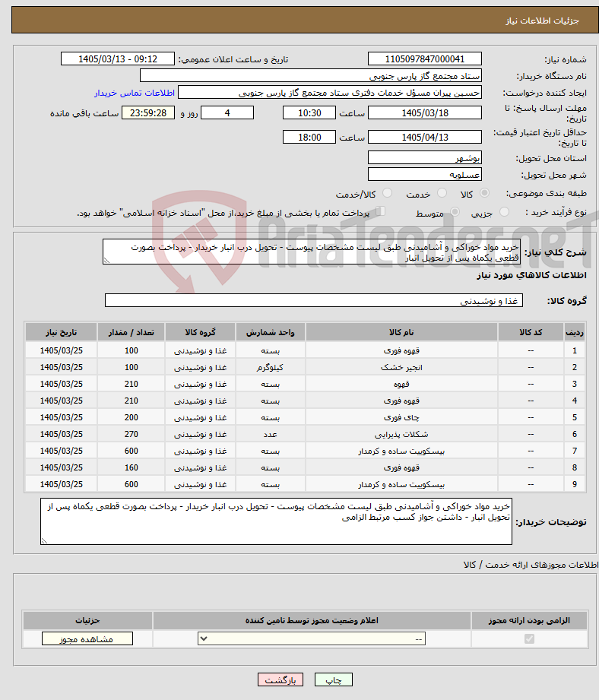The height and width of the screenshot is (700, 599).
Task: Open the اطلاعات تماس خریدار link
Action: click(135, 93)
